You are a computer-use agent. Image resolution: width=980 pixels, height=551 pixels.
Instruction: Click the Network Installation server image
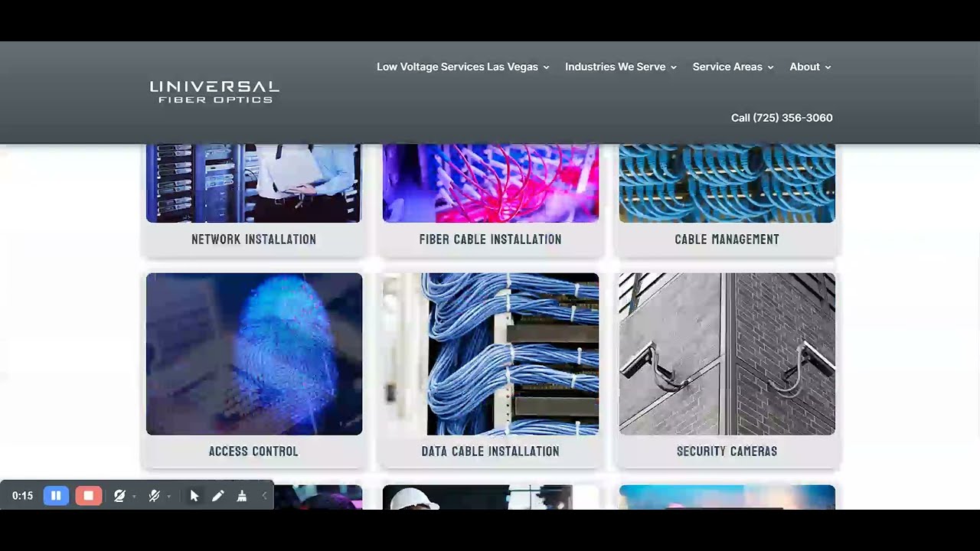[254, 183]
